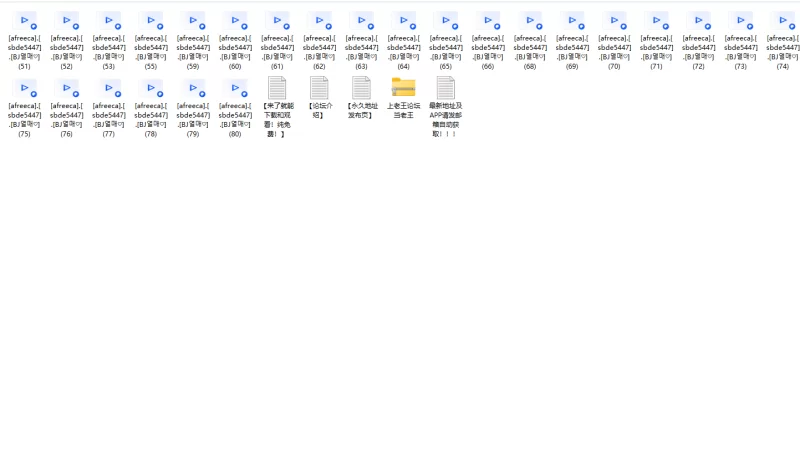Image resolution: width=800 pixels, height=449 pixels.
Task: Select the afreeca video file numbered (51)
Action: tap(24, 41)
